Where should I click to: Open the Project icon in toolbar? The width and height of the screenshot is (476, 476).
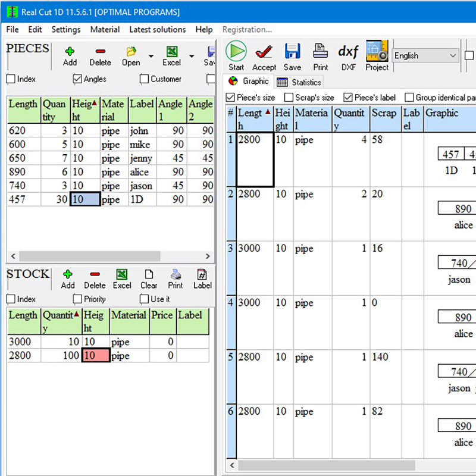click(x=377, y=51)
